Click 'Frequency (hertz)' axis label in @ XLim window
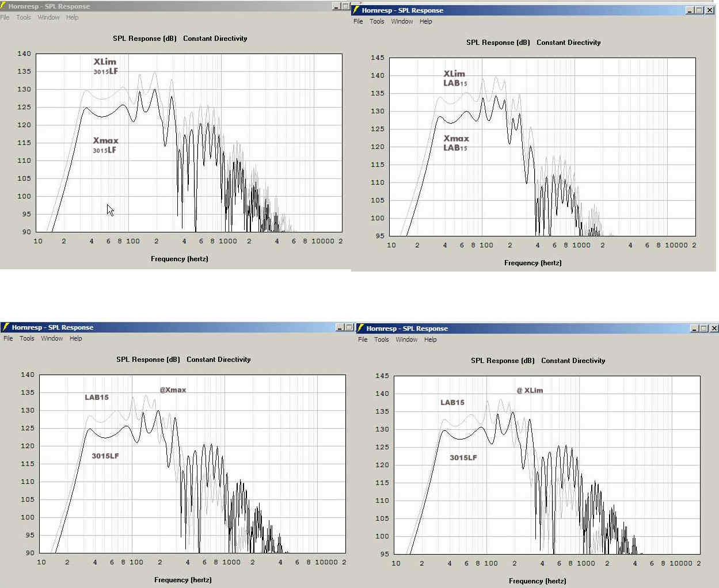This screenshot has width=719, height=588. click(x=538, y=581)
